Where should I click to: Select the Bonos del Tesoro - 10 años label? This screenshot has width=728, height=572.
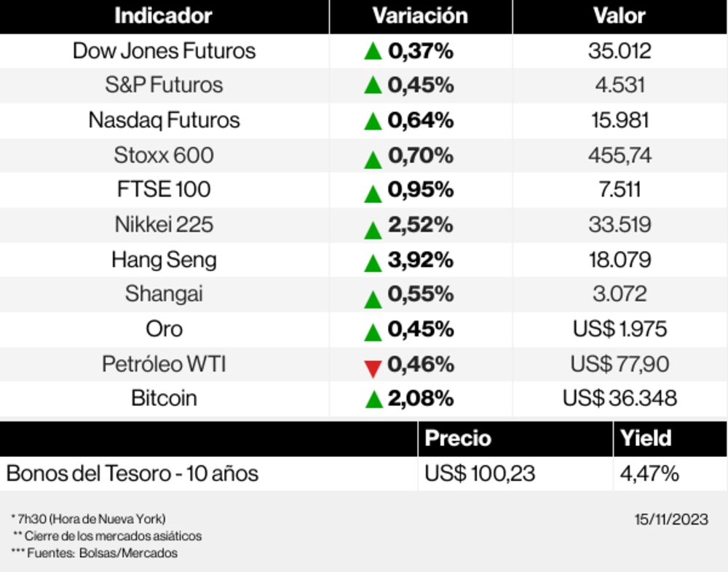132,474
